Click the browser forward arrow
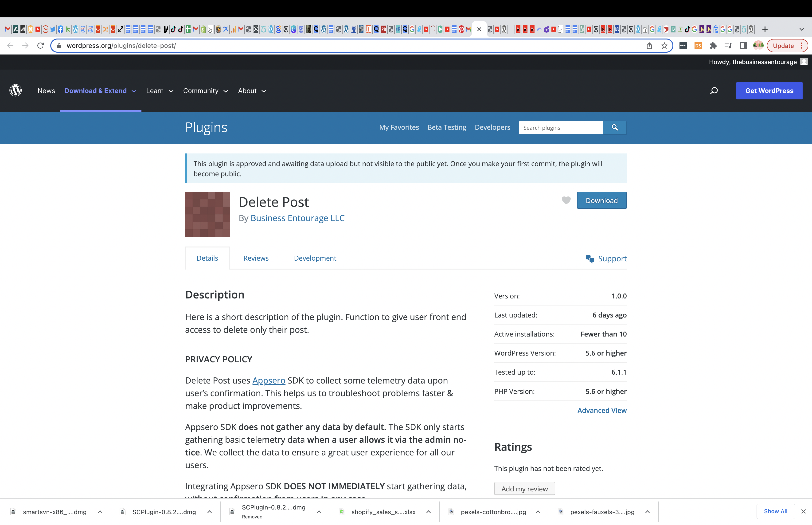 tap(25, 46)
